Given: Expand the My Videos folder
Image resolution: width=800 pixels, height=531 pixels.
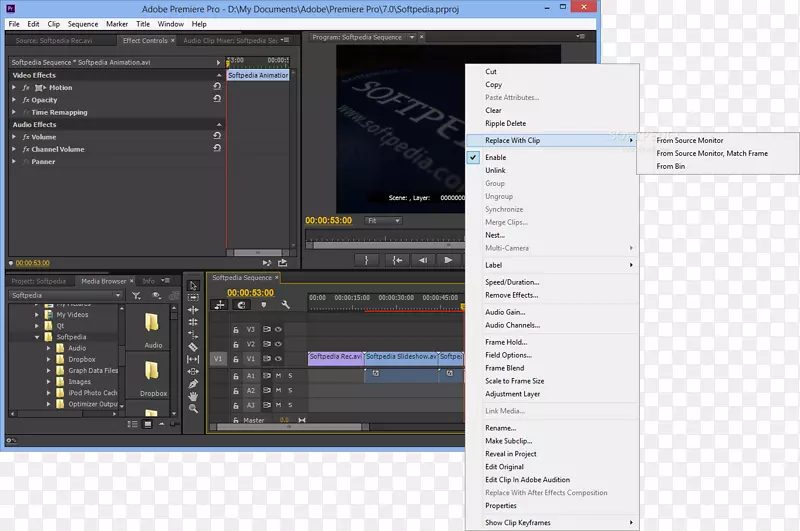Looking at the screenshot, I should pyautogui.click(x=37, y=315).
